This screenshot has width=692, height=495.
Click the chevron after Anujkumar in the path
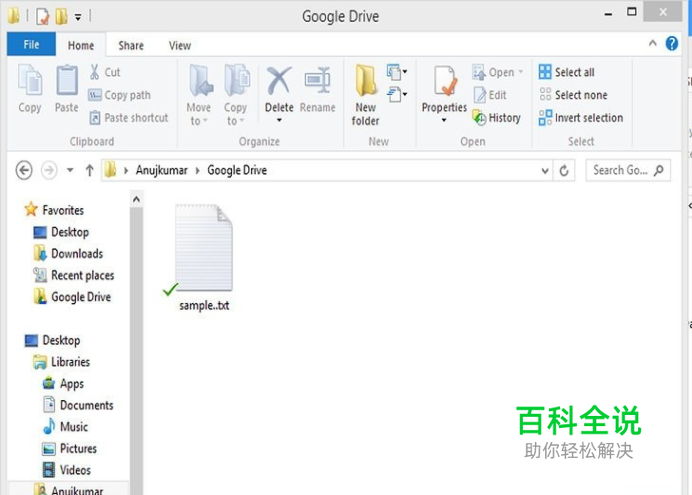[x=197, y=170]
